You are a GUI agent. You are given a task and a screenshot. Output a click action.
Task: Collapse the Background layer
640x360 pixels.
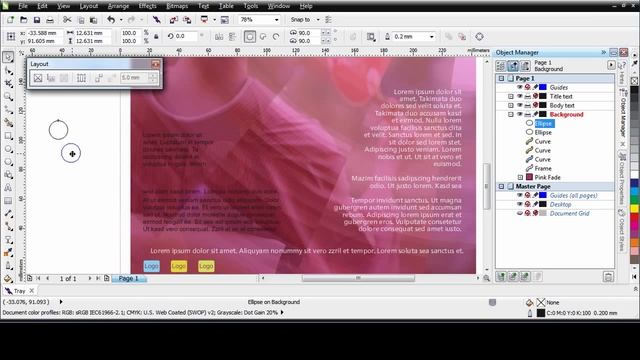click(x=511, y=114)
